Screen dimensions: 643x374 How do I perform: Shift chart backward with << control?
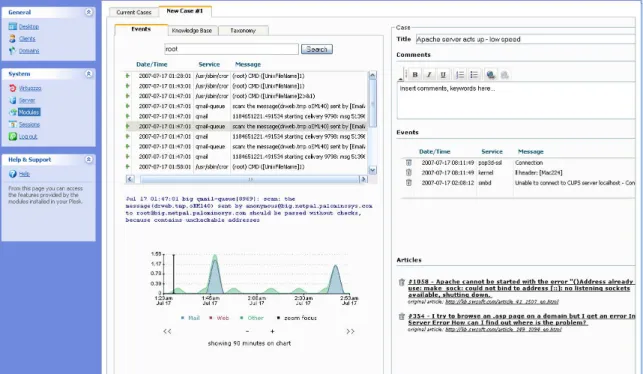167,331
